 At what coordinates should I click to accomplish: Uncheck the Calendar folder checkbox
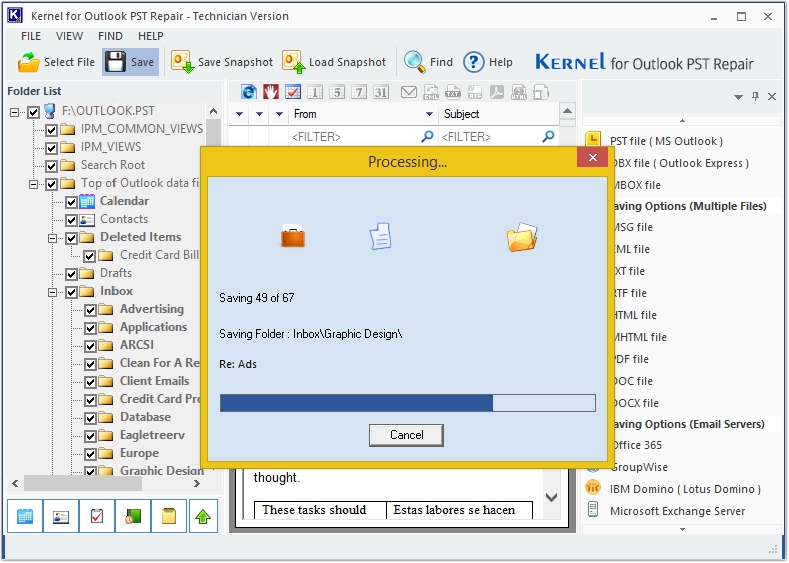click(x=71, y=202)
